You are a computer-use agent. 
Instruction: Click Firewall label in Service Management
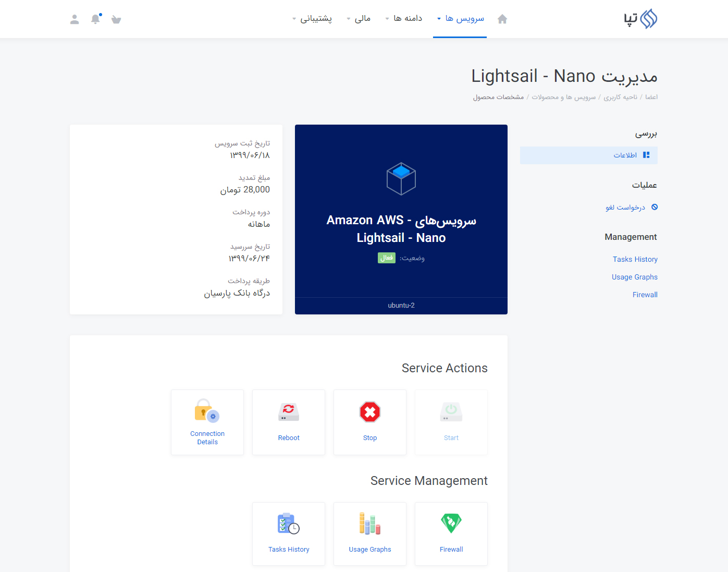point(451,550)
